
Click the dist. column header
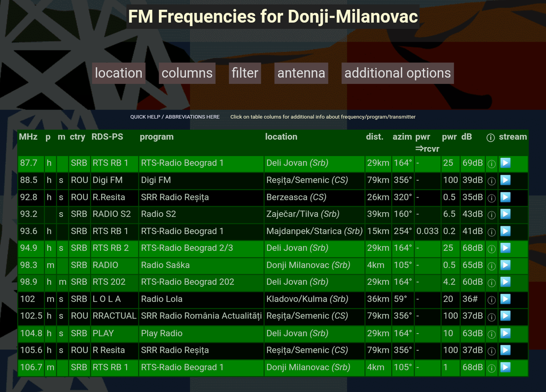[375, 137]
